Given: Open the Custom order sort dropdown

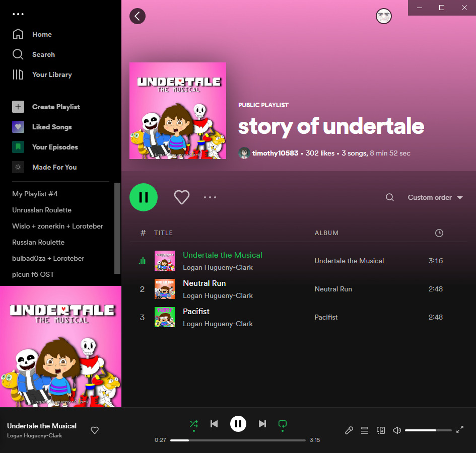Looking at the screenshot, I should tap(435, 198).
